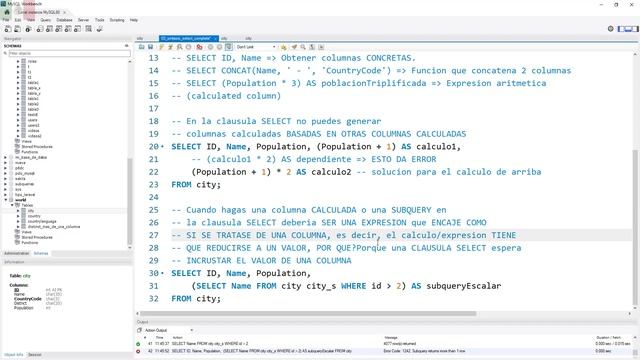Switch to the Local instance connection tab
The height and width of the screenshot is (360, 640).
[x=39, y=12]
